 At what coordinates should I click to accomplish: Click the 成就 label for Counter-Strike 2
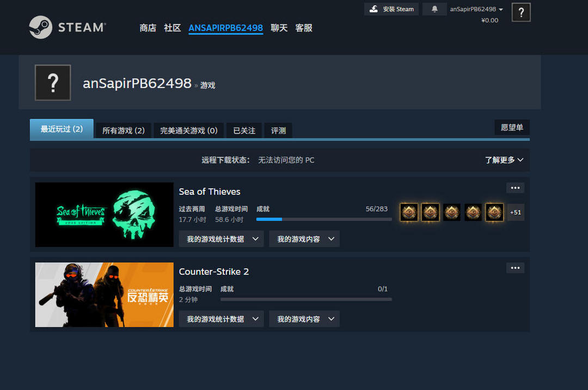click(x=227, y=289)
